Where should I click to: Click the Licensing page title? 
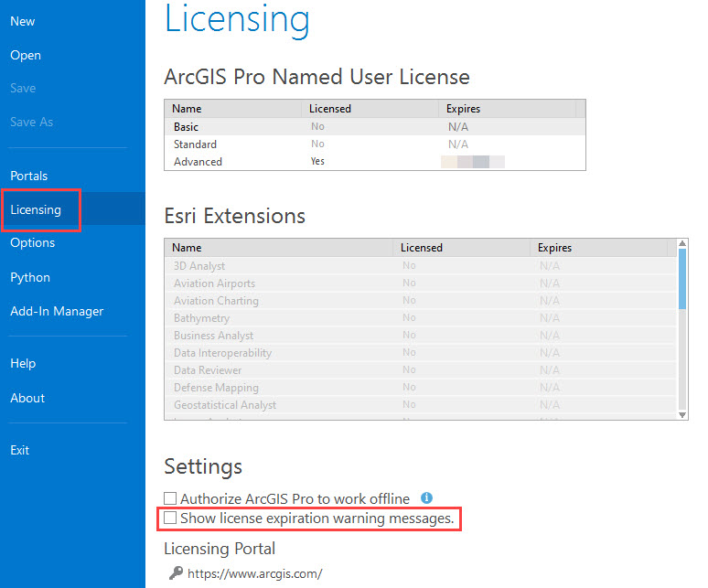click(237, 20)
